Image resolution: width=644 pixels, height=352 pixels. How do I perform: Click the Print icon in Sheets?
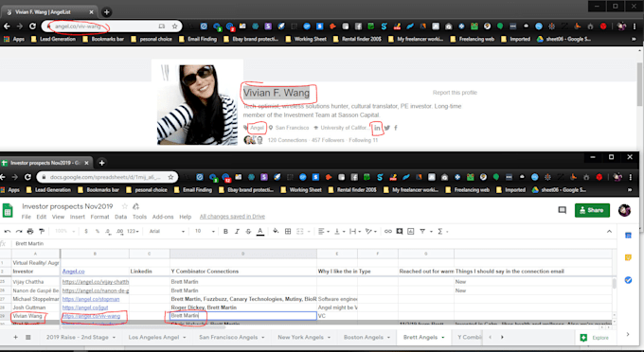pos(30,232)
